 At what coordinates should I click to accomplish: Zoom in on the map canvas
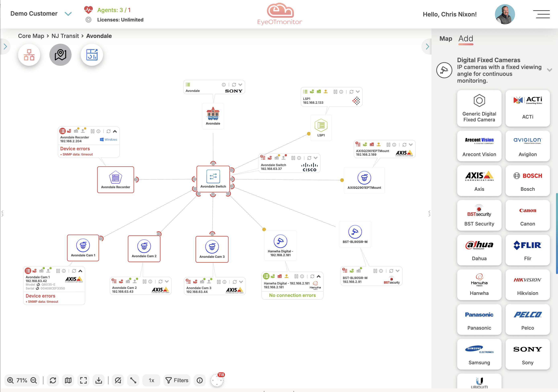[10, 380]
